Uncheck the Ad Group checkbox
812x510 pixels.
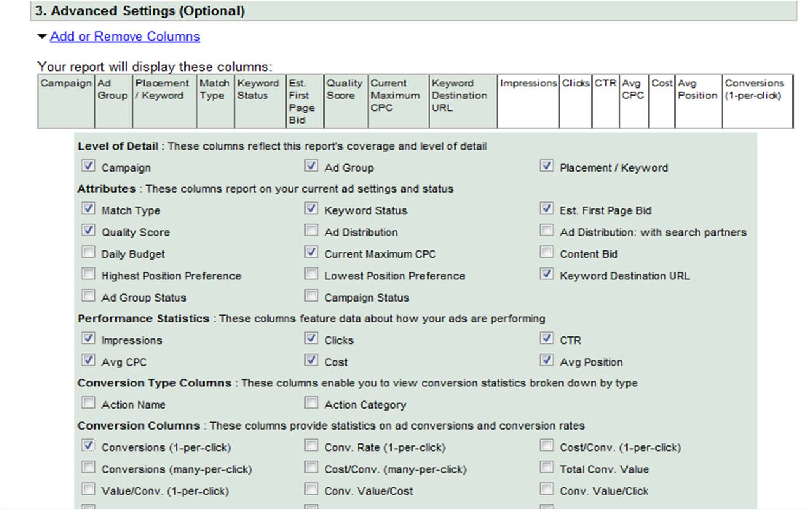coord(311,167)
